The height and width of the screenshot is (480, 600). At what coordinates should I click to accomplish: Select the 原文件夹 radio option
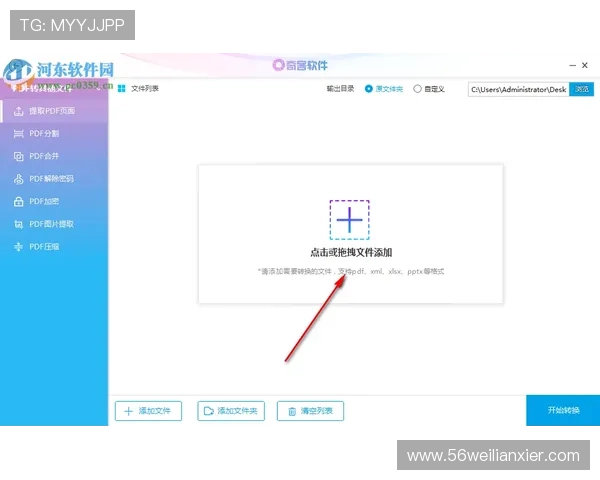point(369,89)
